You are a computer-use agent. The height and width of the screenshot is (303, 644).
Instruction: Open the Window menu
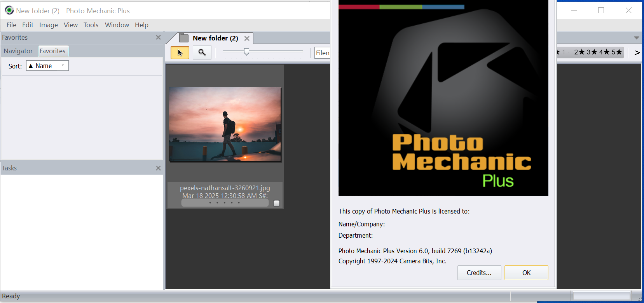coord(117,25)
